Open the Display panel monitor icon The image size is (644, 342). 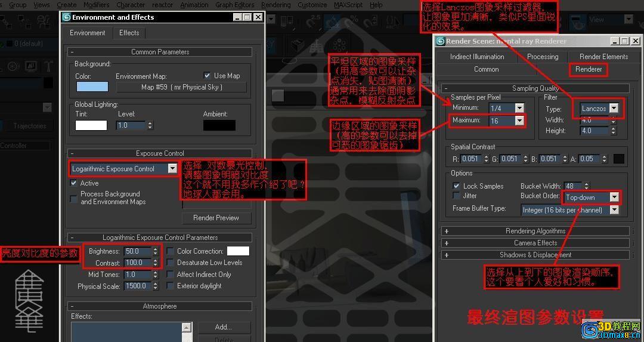click(x=31, y=66)
